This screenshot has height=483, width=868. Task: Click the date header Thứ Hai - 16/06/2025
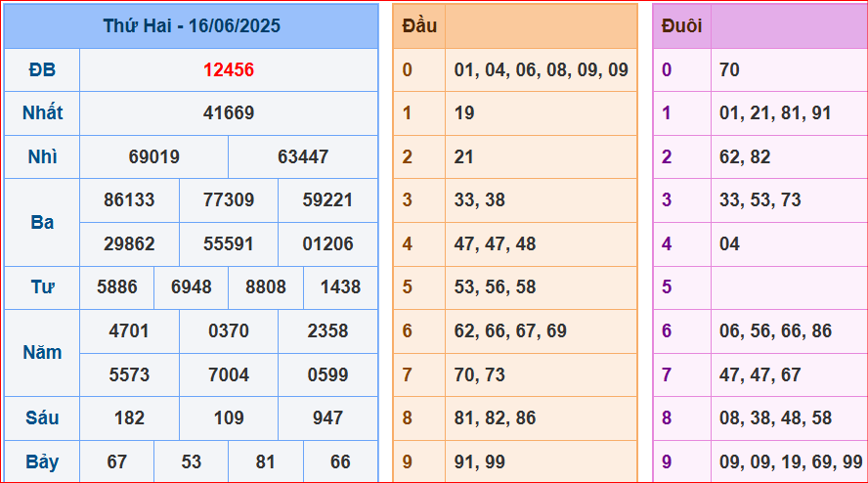point(192,26)
